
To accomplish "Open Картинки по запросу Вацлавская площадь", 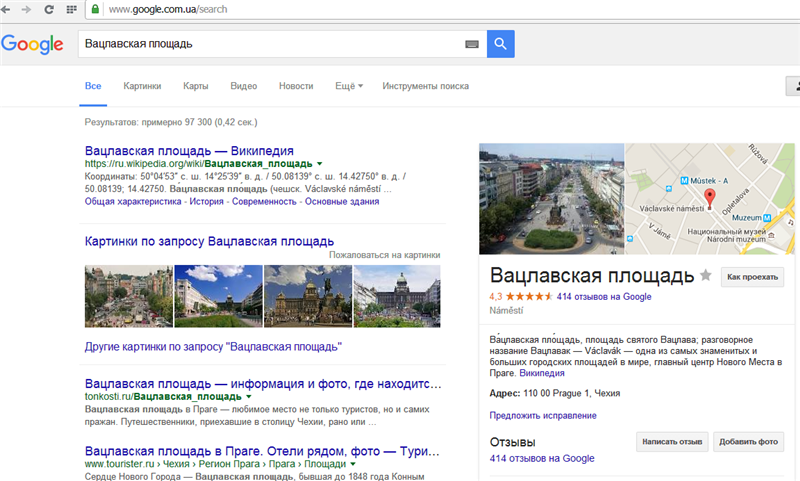I will coord(209,241).
